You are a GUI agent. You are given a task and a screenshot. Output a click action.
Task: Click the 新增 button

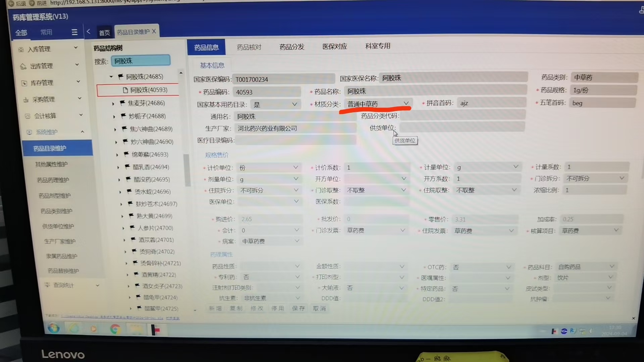215,308
